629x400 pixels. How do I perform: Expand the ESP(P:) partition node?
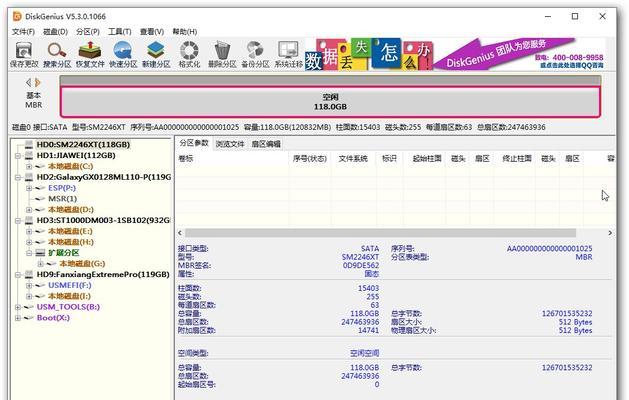pyautogui.click(x=29, y=188)
